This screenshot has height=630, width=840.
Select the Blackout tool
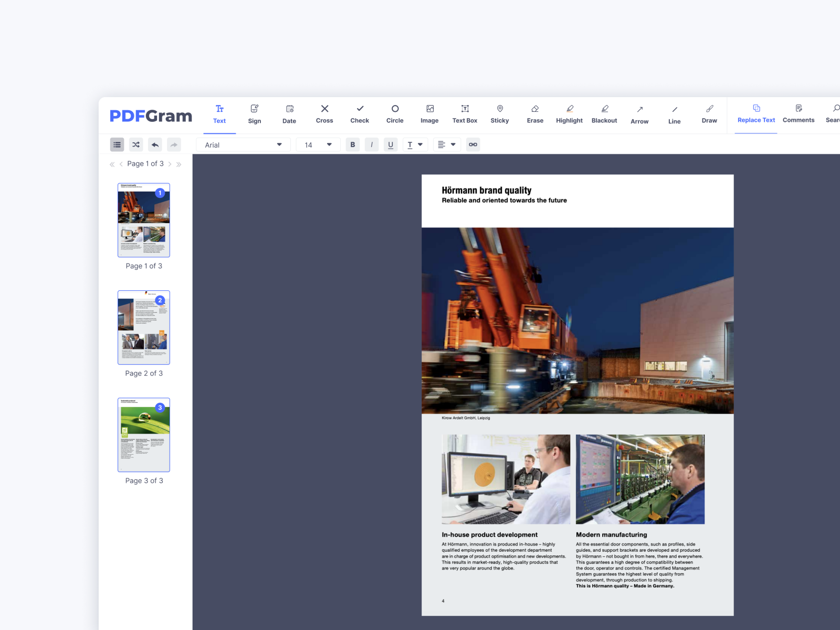604,114
